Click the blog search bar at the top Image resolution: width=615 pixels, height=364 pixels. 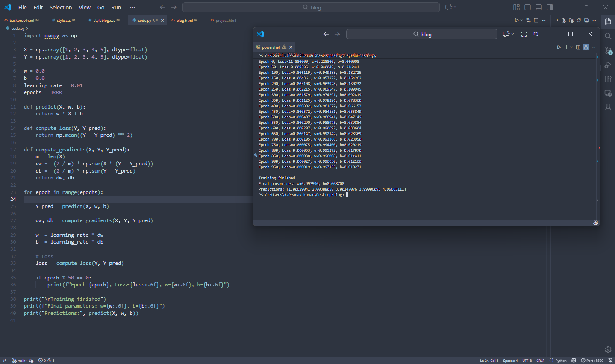tap(311, 7)
